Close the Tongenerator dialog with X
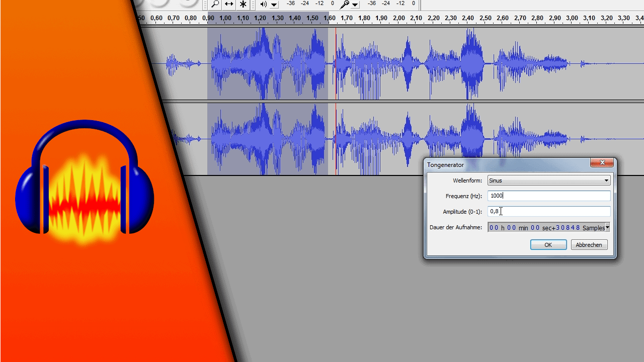This screenshot has width=644, height=362. [x=602, y=162]
